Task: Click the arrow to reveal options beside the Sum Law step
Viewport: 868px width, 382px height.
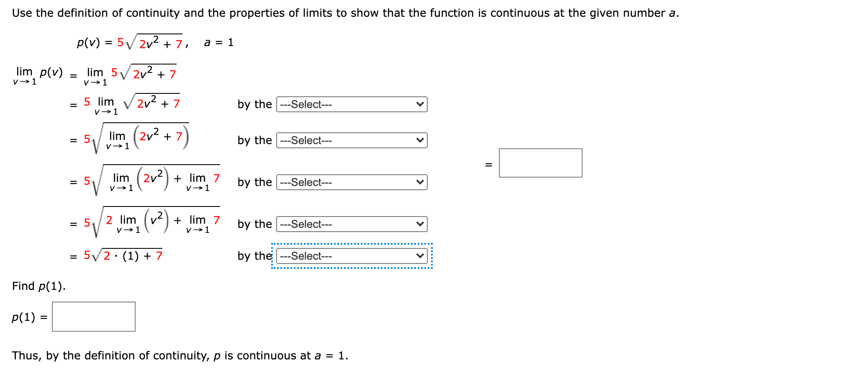Action: point(420,183)
